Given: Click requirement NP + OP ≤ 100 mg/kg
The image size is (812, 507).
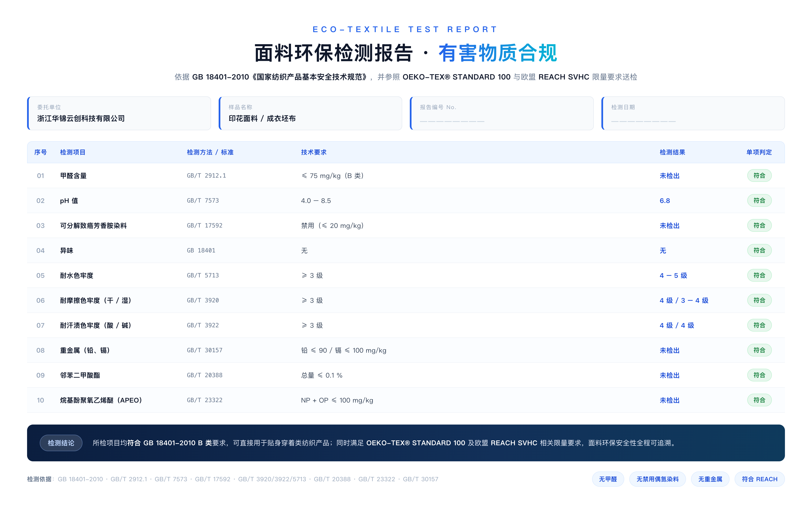Looking at the screenshot, I should [x=337, y=400].
